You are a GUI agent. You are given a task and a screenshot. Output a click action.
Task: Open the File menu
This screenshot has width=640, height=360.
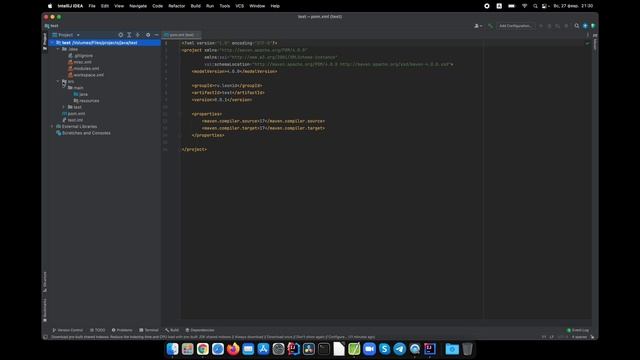[92, 6]
